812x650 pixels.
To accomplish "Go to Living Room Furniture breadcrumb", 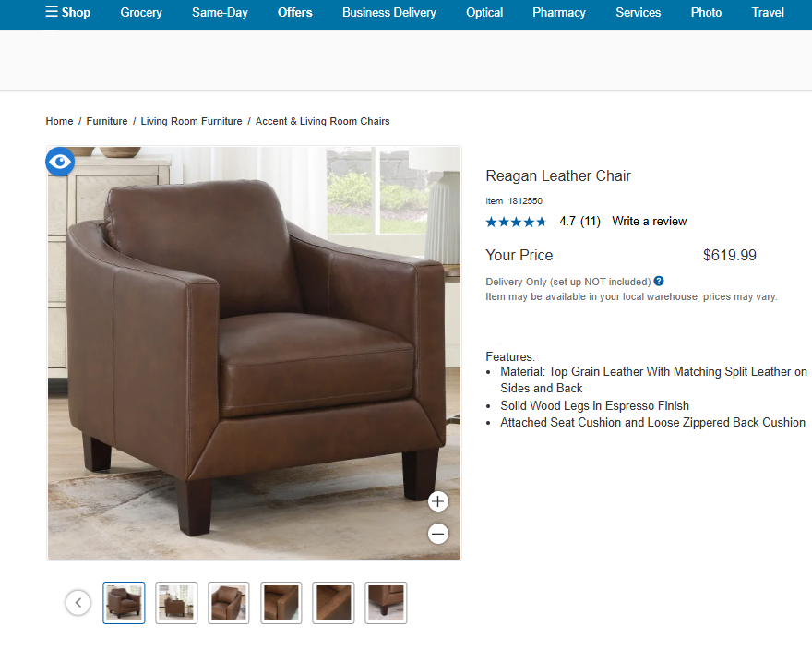I will pos(191,121).
